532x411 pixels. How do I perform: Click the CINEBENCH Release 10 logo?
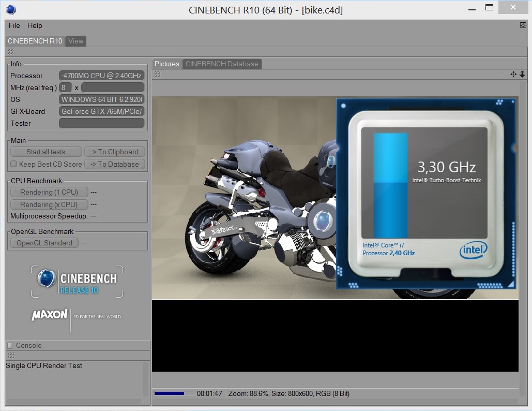pyautogui.click(x=77, y=282)
